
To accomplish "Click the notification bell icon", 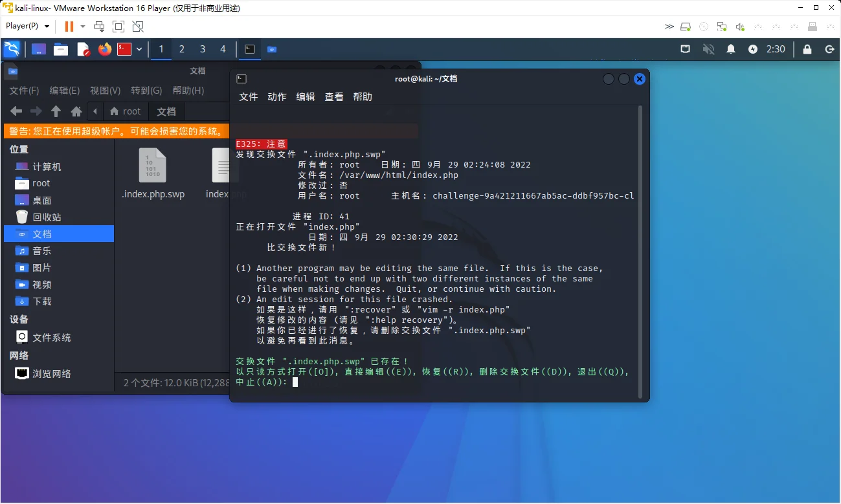I will (731, 49).
